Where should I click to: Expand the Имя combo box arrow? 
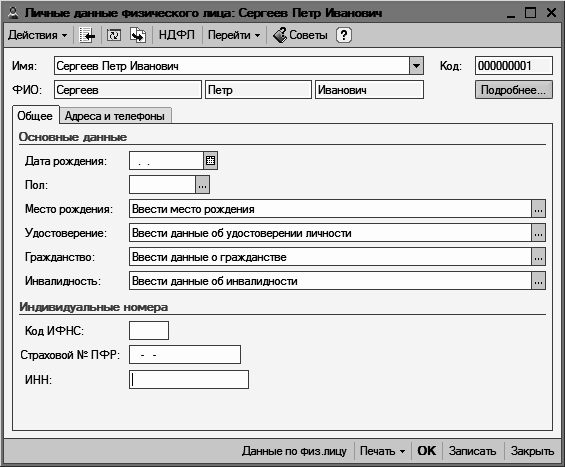pos(416,66)
